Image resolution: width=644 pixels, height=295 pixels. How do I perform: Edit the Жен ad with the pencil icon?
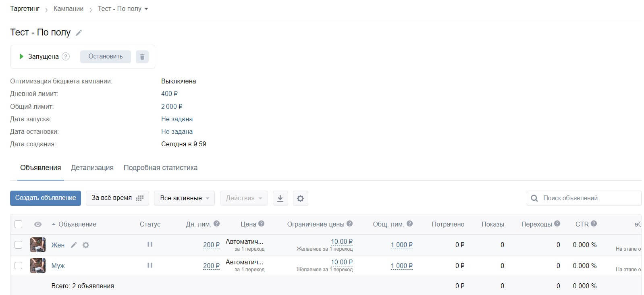[74, 245]
